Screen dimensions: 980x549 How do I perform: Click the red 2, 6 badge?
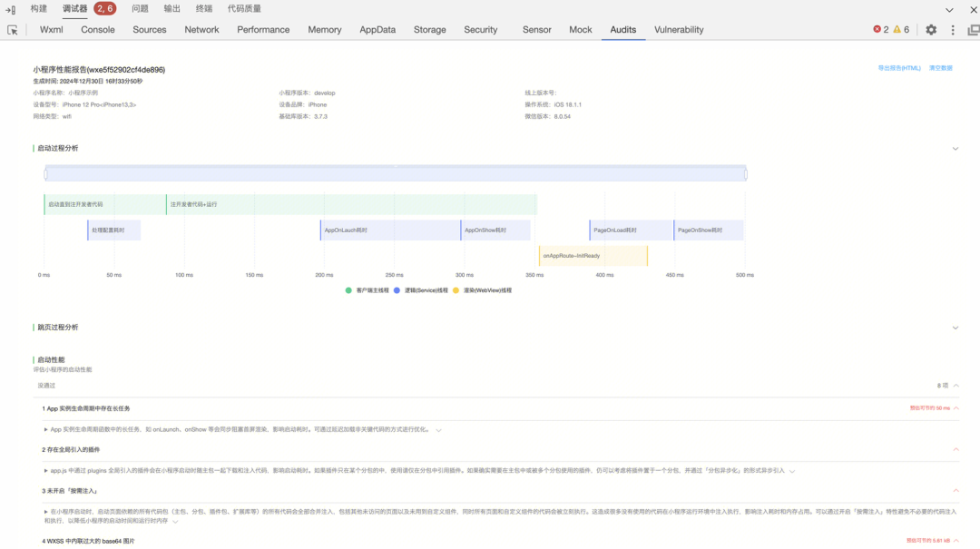105,9
